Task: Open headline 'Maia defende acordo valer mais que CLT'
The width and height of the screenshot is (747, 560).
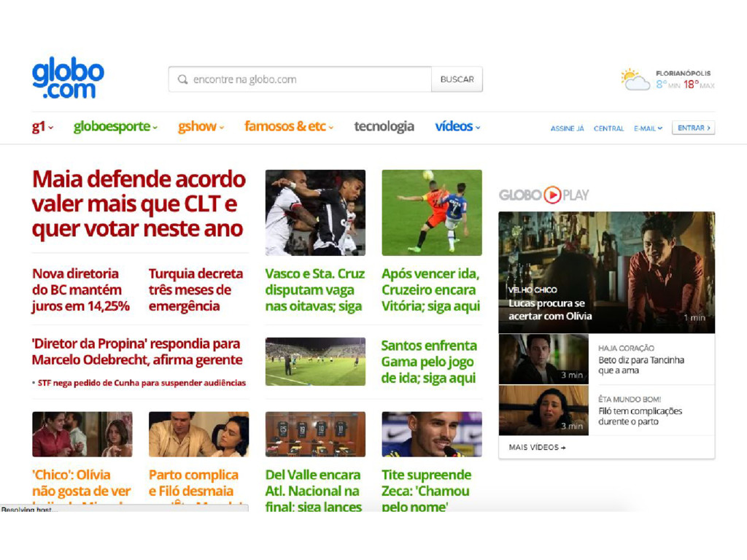Action: (139, 204)
